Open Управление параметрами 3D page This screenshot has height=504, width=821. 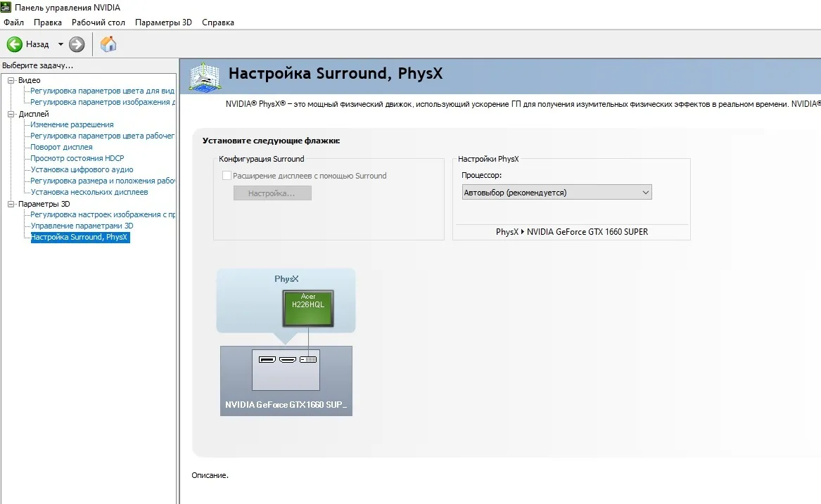(82, 226)
